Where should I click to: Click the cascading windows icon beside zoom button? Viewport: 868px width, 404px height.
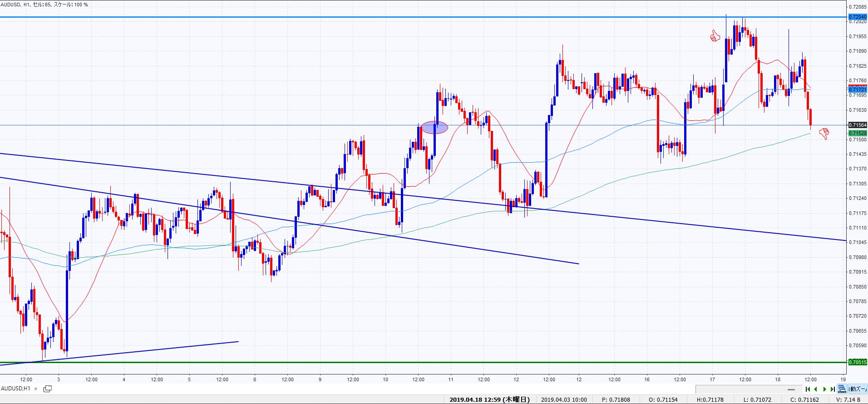tap(842, 389)
